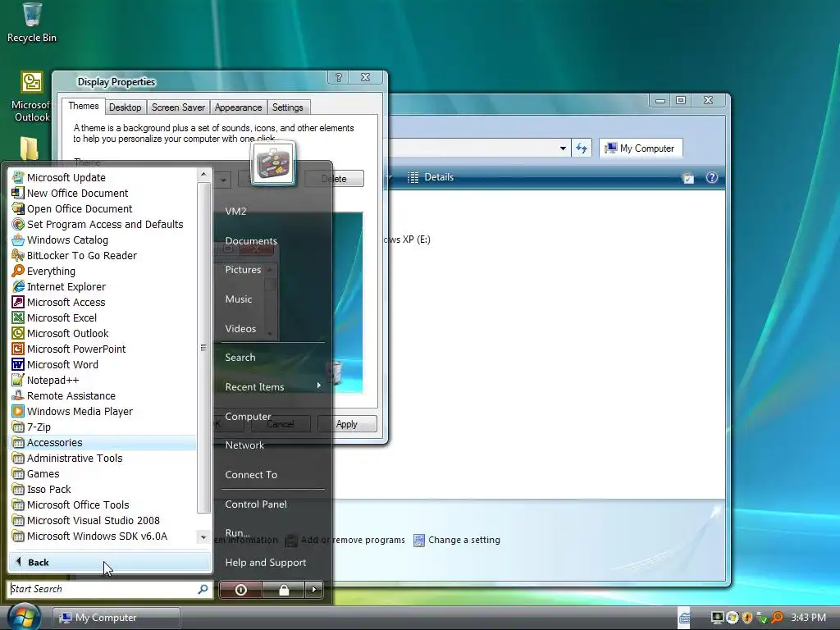Screen dimensions: 840x630
Task: Switch to the Screen Saver tab
Action: (x=178, y=107)
